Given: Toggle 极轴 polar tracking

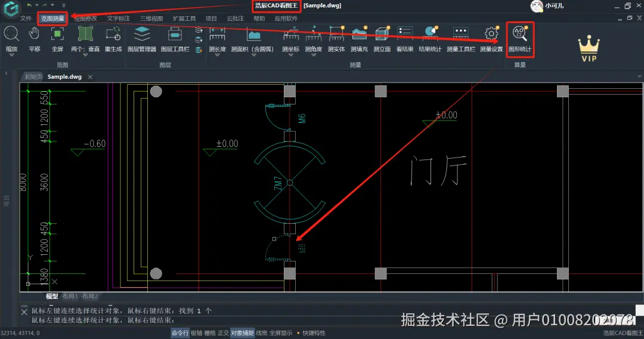Looking at the screenshot, I should [196, 333].
